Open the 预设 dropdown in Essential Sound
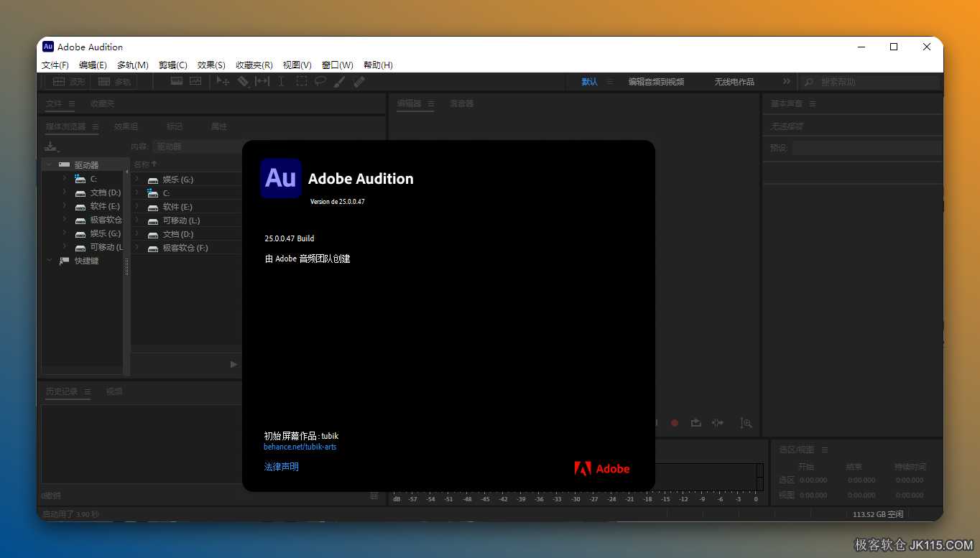Screen dimensions: 980x558 866,148
